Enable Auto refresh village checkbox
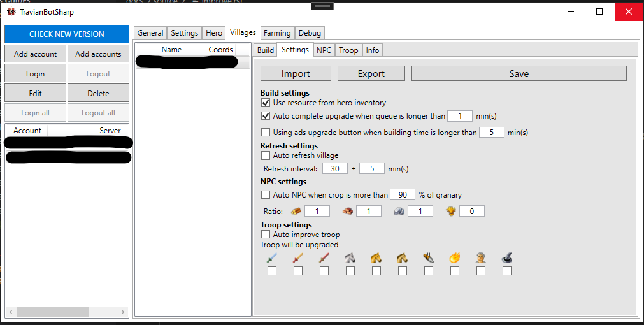The width and height of the screenshot is (644, 325). (266, 155)
